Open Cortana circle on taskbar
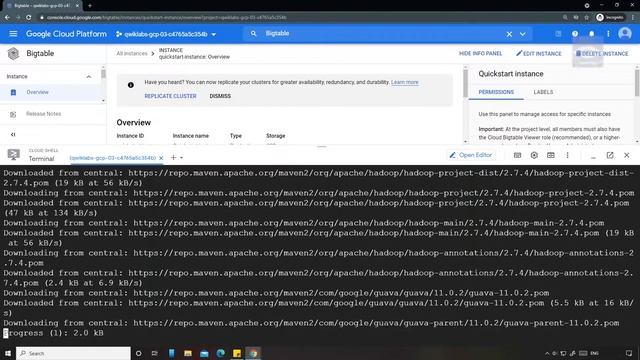This screenshot has width=640, height=360. [x=138, y=353]
